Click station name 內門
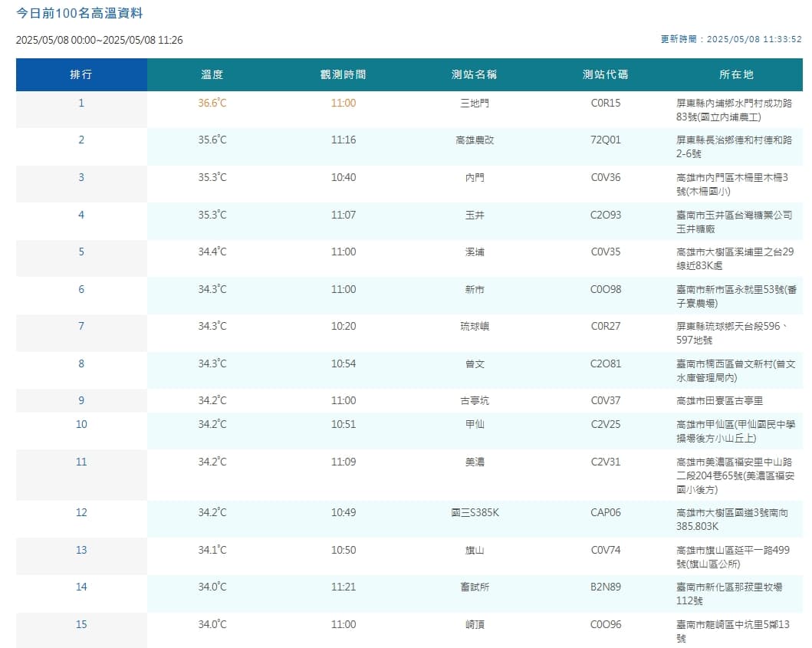Image resolution: width=812 pixels, height=648 pixels. (475, 178)
